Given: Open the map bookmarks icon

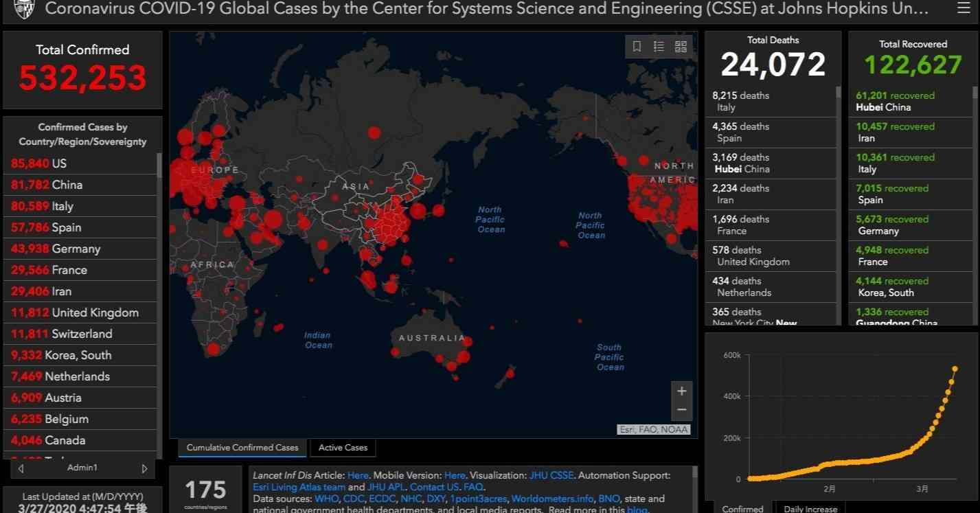Looking at the screenshot, I should (x=637, y=47).
